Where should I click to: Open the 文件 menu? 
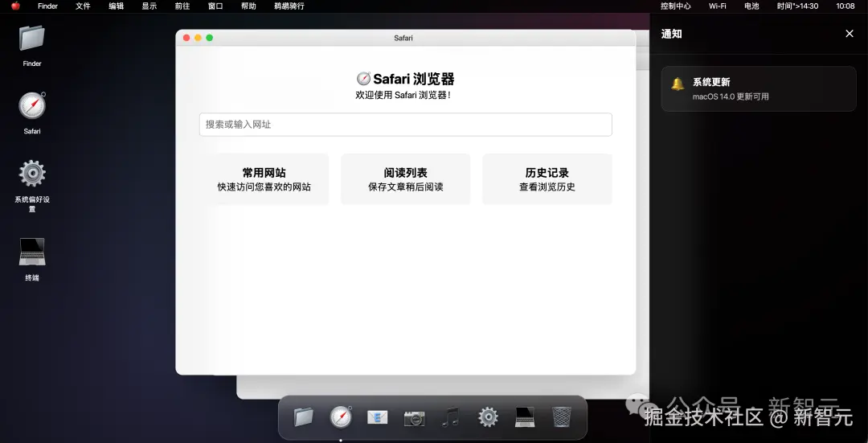coord(83,6)
